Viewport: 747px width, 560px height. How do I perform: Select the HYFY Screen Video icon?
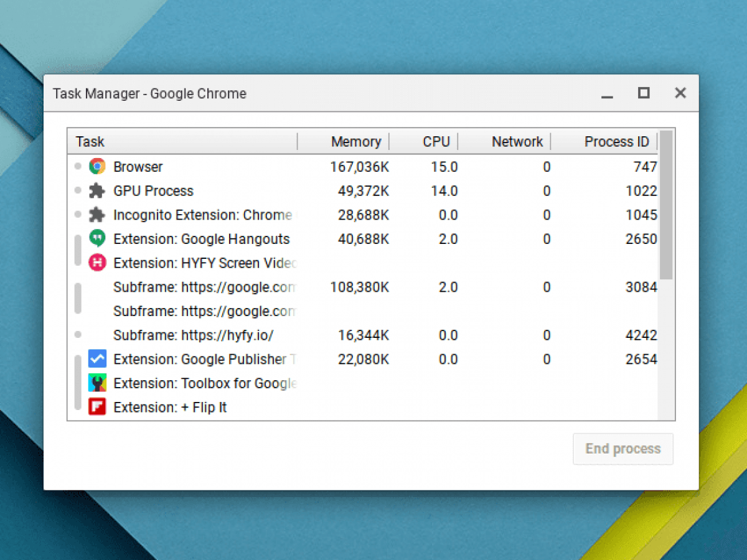point(97,263)
